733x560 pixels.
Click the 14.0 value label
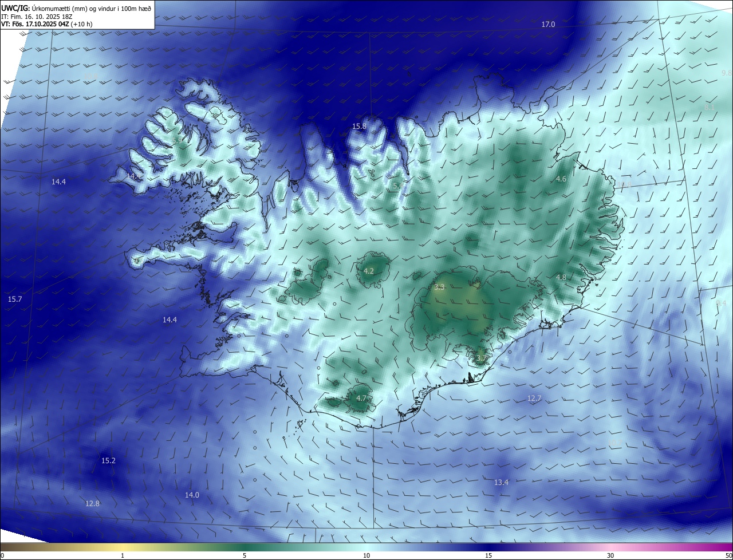pos(192,495)
